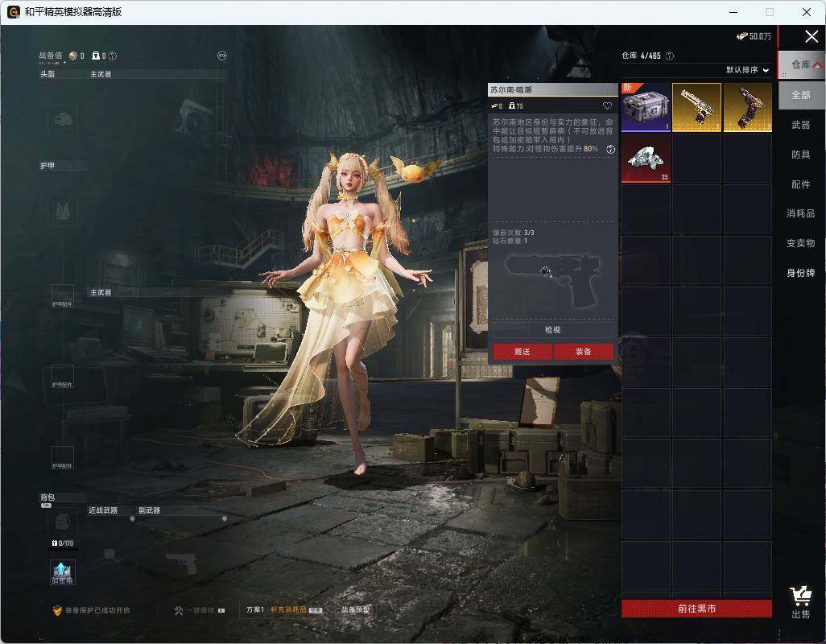
Task: Click the red 装备 equip button
Action: (x=583, y=352)
